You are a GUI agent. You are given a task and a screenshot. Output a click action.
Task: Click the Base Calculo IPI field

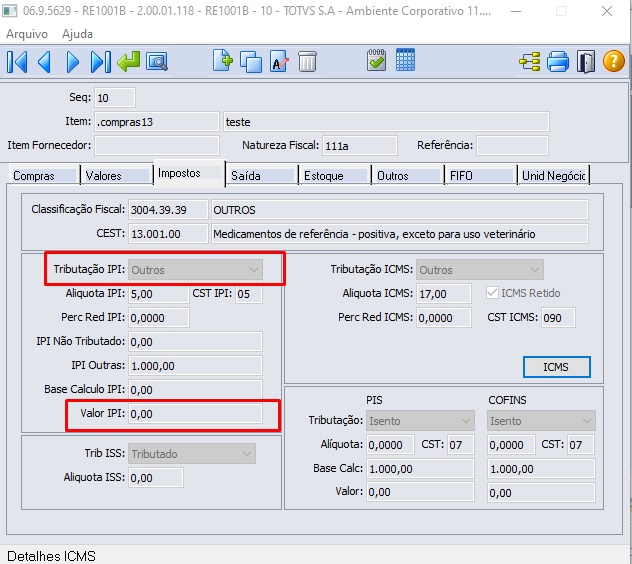pos(195,389)
